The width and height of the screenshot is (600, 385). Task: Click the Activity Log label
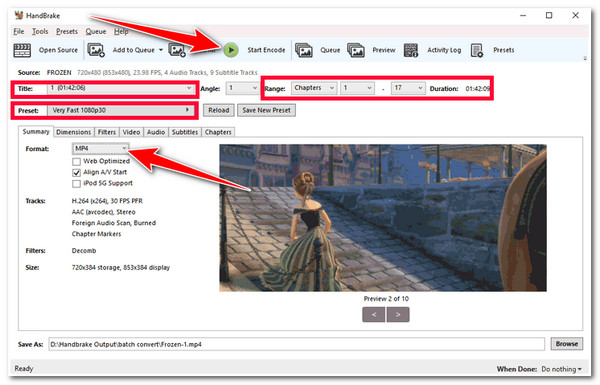[x=444, y=50]
